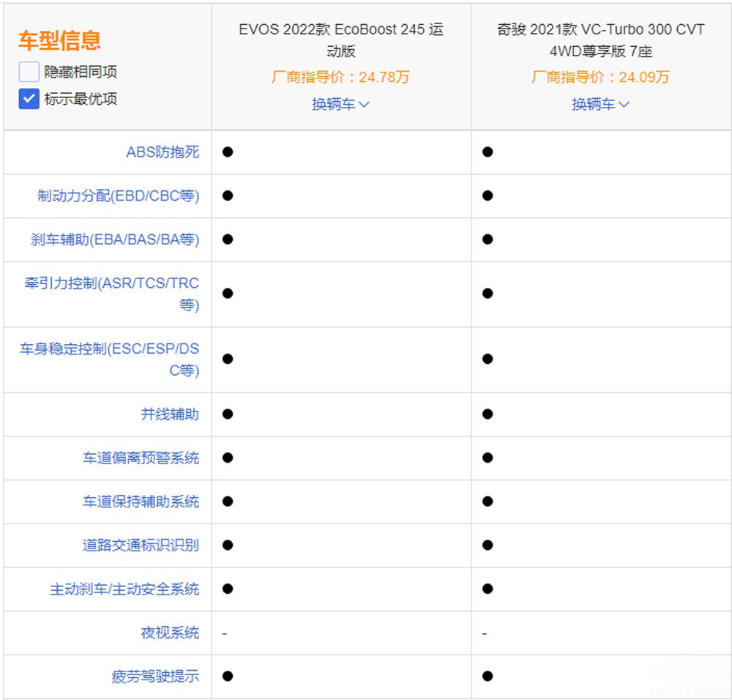Open 换辆车 dropdown under 奇骏 2021款
This screenshot has height=700, width=732.
[600, 104]
